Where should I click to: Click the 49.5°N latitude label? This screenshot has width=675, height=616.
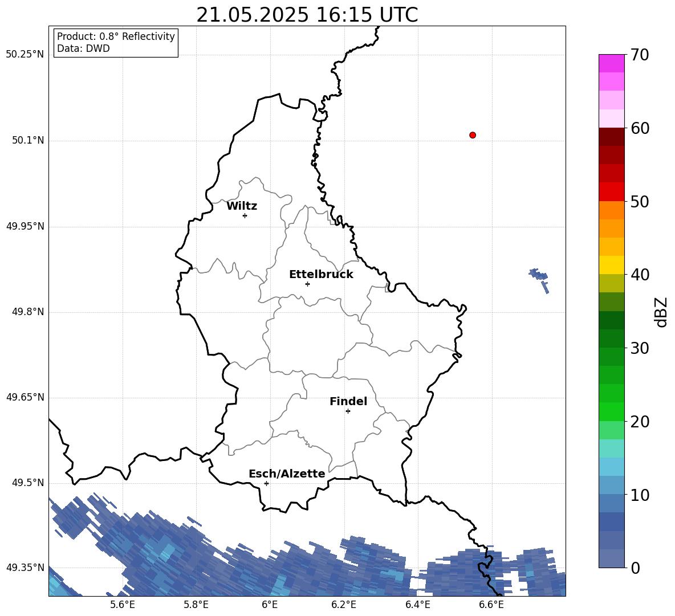click(x=28, y=483)
